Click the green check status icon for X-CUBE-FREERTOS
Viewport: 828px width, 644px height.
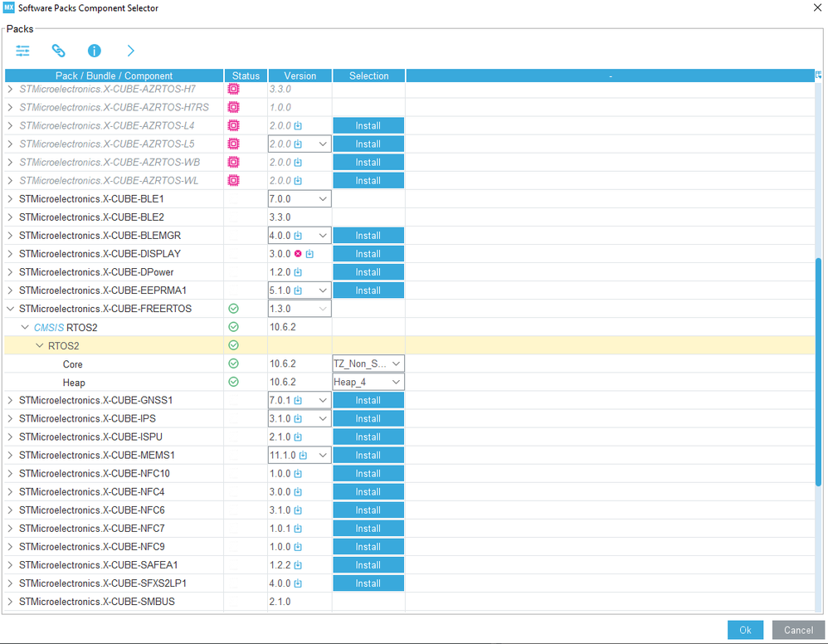pos(233,309)
